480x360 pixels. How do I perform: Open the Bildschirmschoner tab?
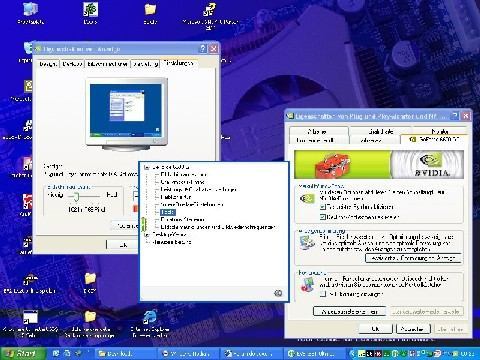(x=107, y=64)
